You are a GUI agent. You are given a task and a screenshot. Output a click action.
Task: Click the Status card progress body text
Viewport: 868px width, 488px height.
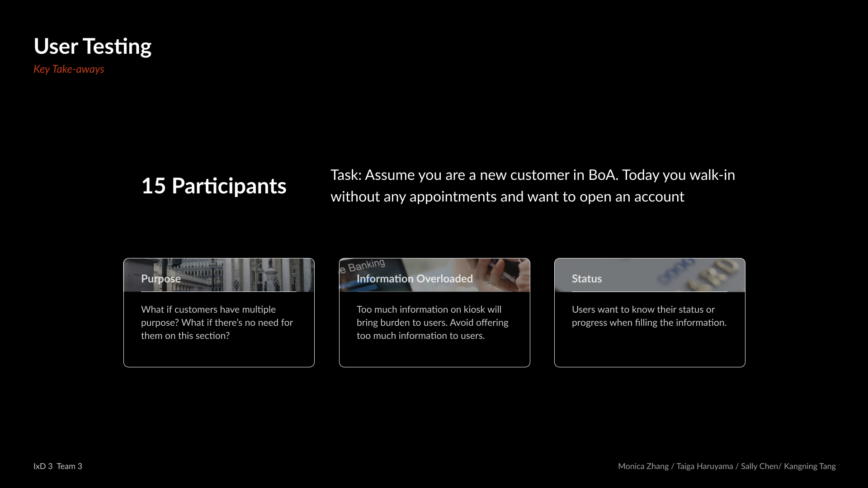point(649,316)
